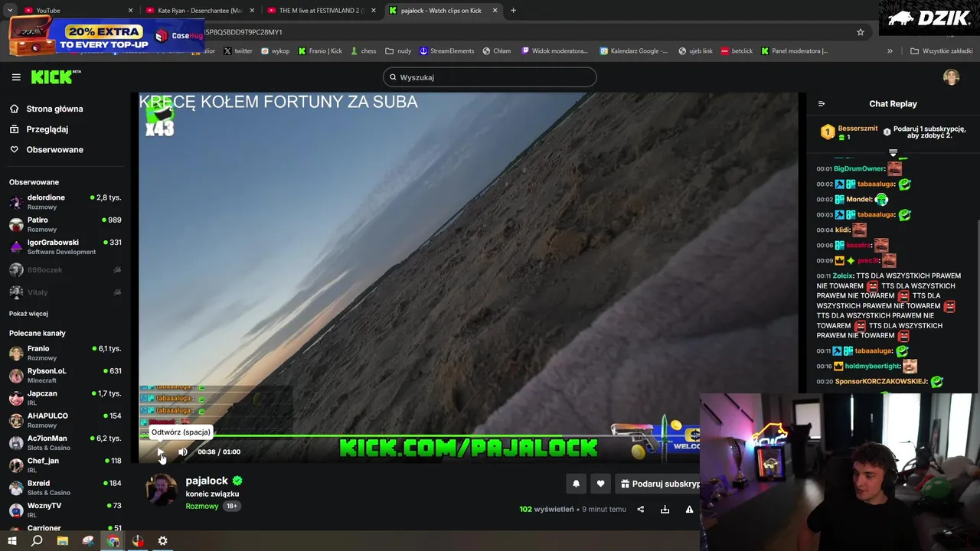Image resolution: width=980 pixels, height=551 pixels.
Task: Open the Rozmowy category link
Action: click(x=202, y=507)
